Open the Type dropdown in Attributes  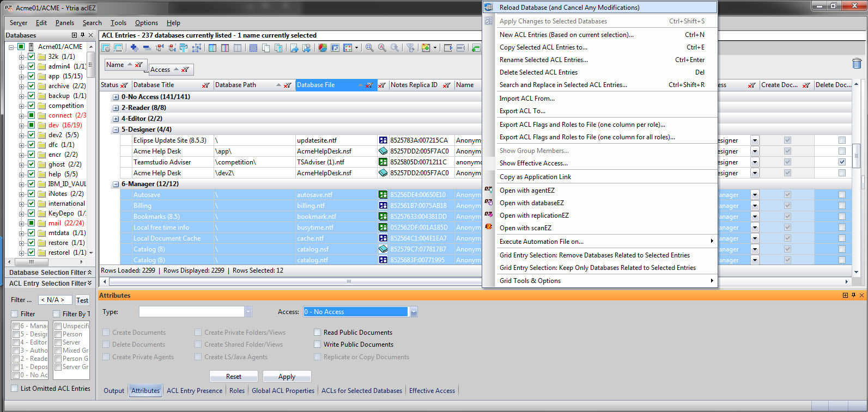click(x=248, y=312)
